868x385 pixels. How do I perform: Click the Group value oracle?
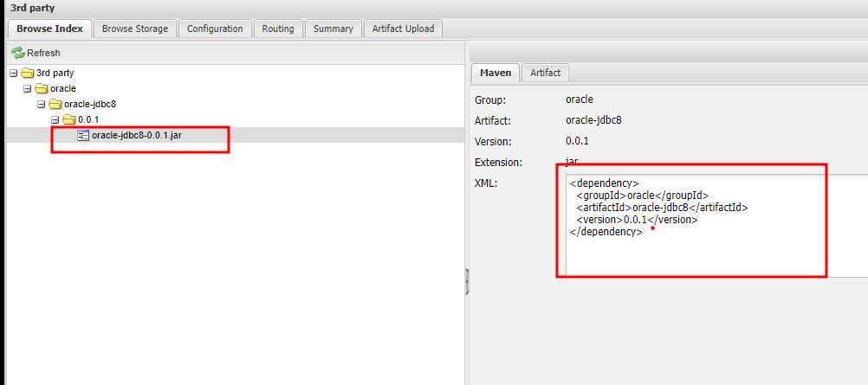point(579,100)
